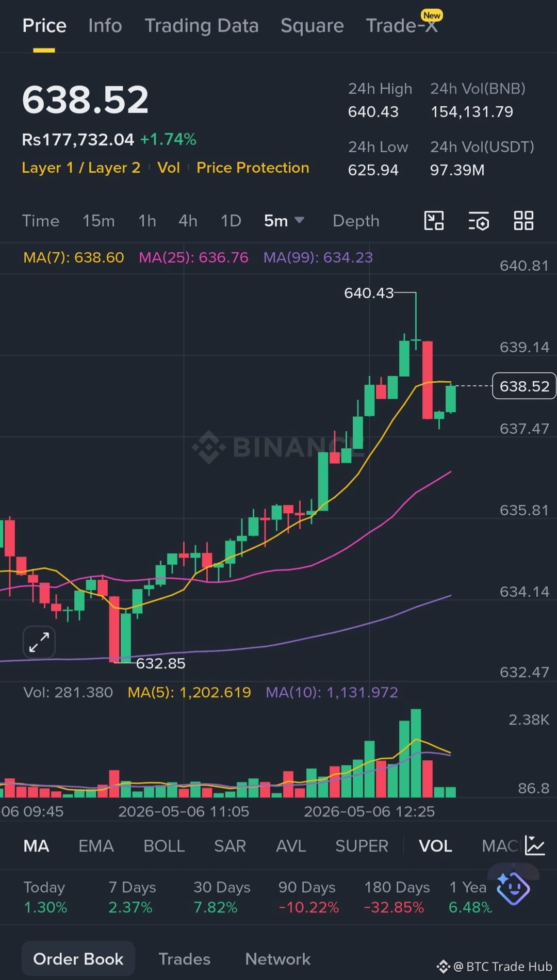Toggle the BOLL indicator
The width and height of the screenshot is (557, 980).
tap(164, 846)
